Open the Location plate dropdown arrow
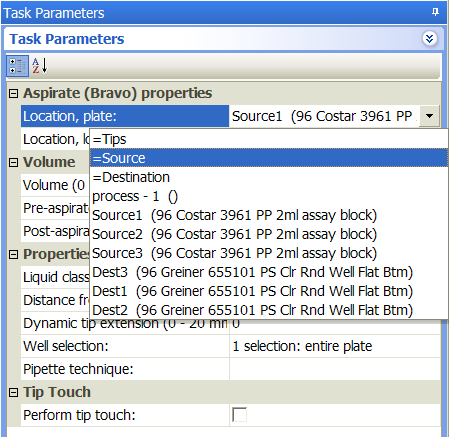 pos(429,116)
